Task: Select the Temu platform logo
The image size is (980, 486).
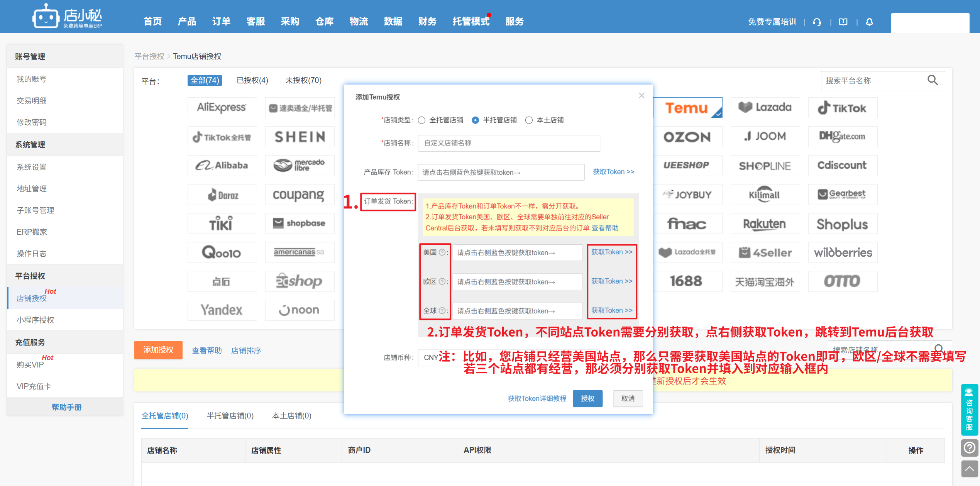Action: pyautogui.click(x=687, y=108)
